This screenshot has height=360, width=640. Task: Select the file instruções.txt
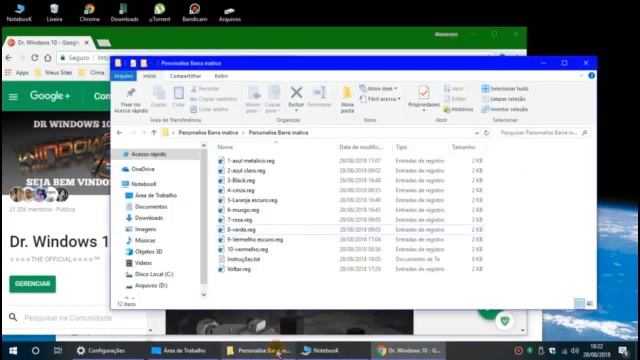click(x=243, y=259)
